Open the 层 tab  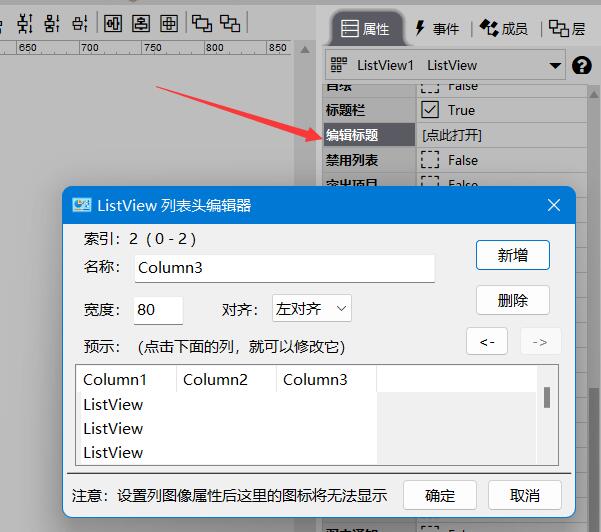(567, 29)
